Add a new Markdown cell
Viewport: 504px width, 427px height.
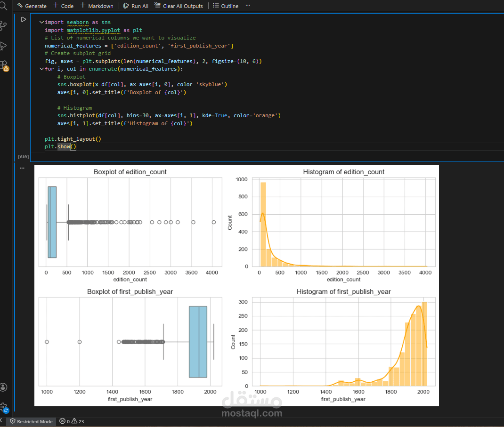point(97,6)
